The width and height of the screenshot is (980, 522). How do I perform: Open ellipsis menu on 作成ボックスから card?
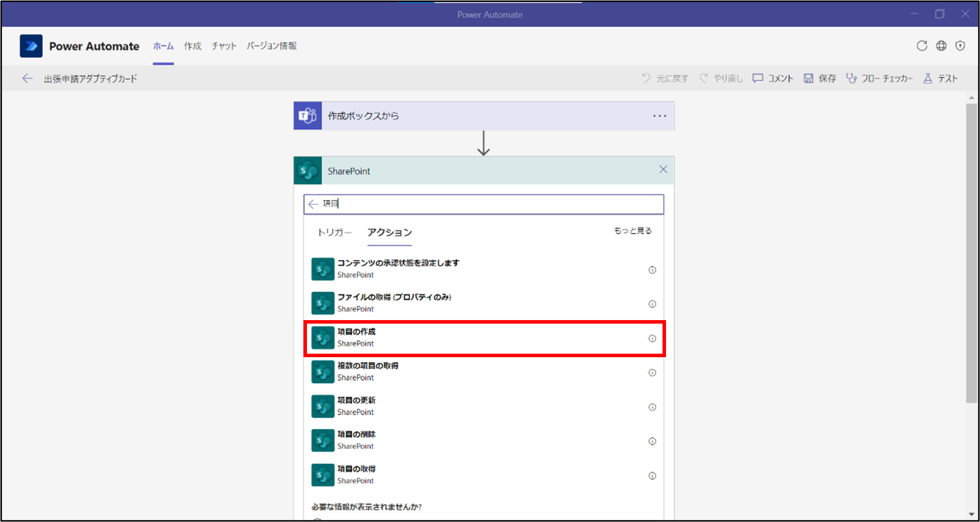coord(660,116)
